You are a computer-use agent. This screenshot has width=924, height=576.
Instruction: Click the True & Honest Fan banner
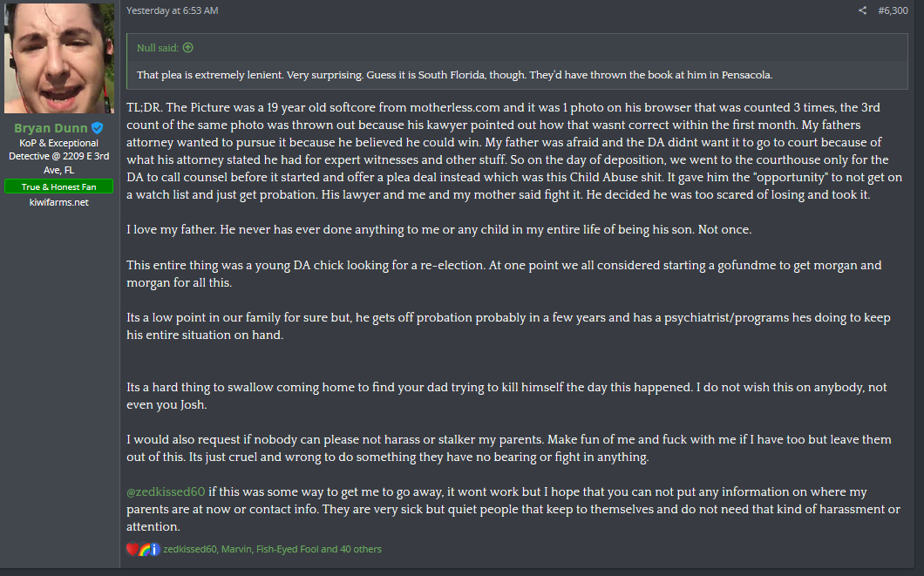point(59,186)
